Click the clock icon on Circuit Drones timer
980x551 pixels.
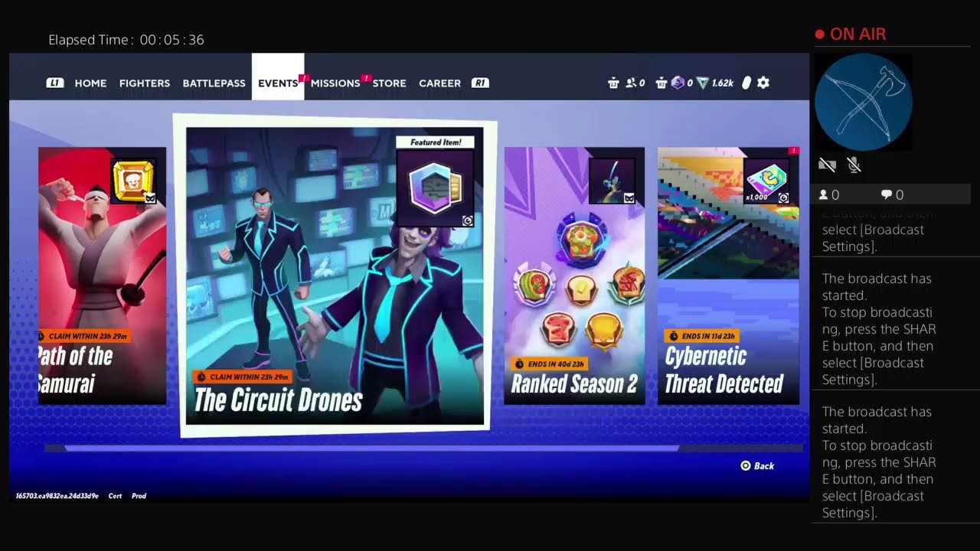[202, 377]
